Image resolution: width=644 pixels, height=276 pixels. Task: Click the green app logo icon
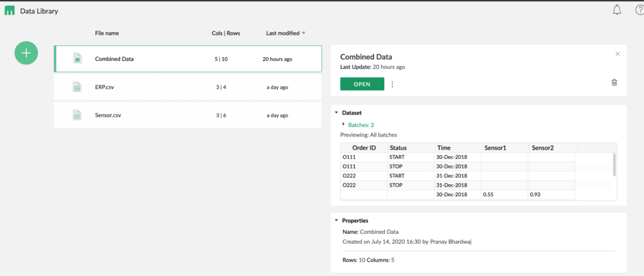coord(9,11)
